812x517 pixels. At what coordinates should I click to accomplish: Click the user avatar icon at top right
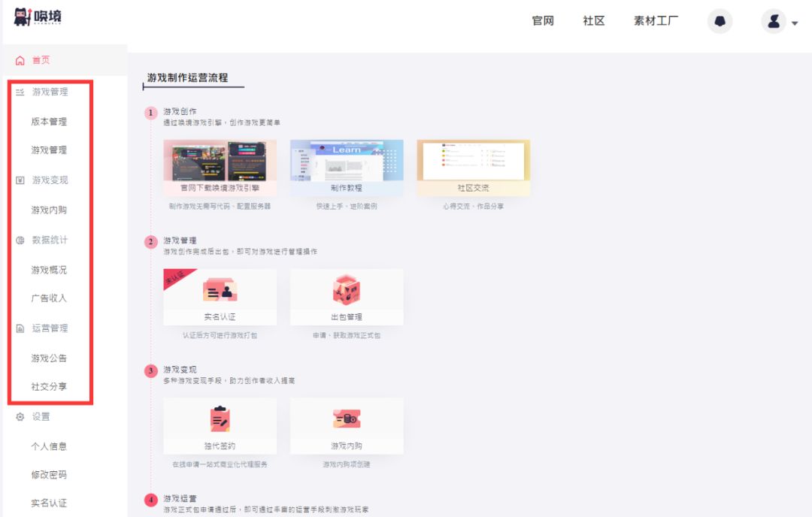coord(774,21)
